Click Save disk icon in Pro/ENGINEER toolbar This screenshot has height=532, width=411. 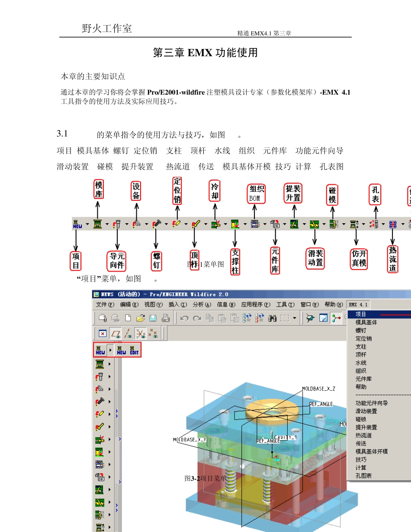(153, 318)
